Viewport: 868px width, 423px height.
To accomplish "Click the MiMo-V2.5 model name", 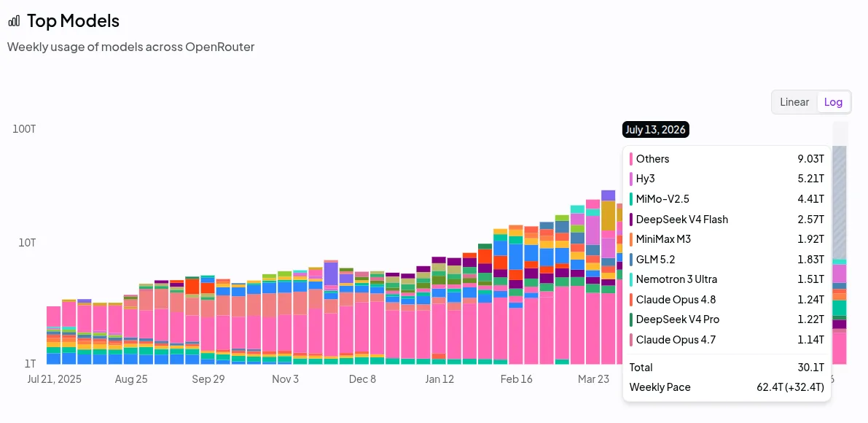I will click(662, 199).
